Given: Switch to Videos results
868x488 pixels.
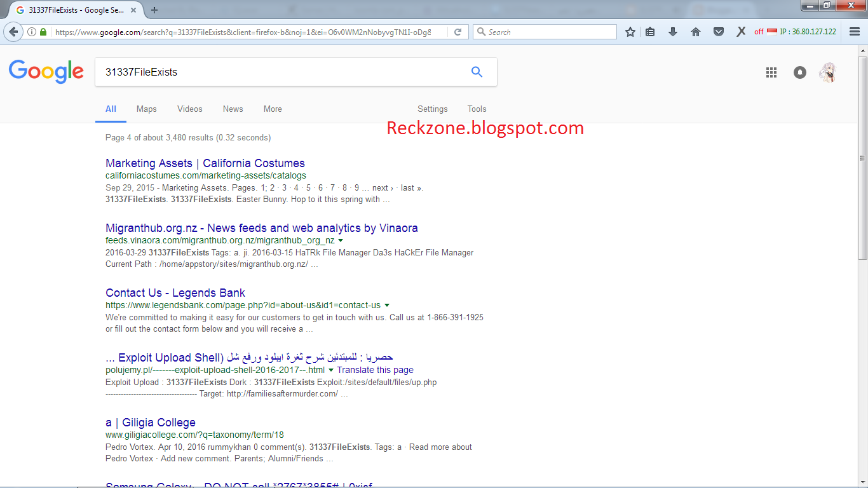Looking at the screenshot, I should pos(190,109).
